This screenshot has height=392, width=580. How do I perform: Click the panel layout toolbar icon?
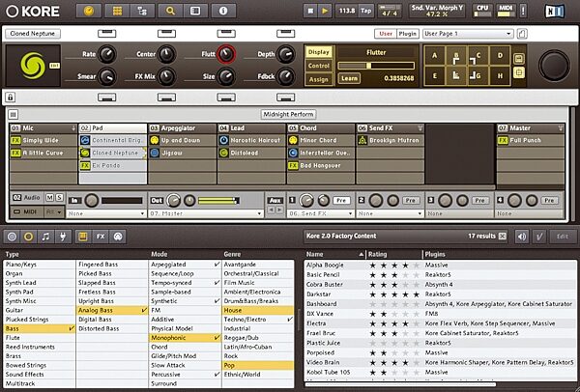point(195,11)
